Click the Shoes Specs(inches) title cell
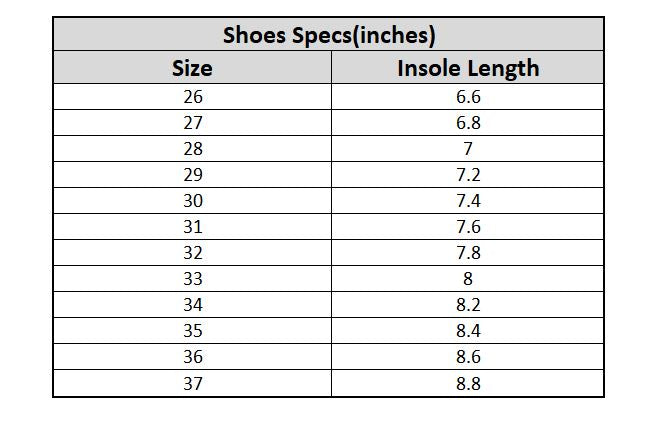The image size is (665, 434). [x=329, y=34]
